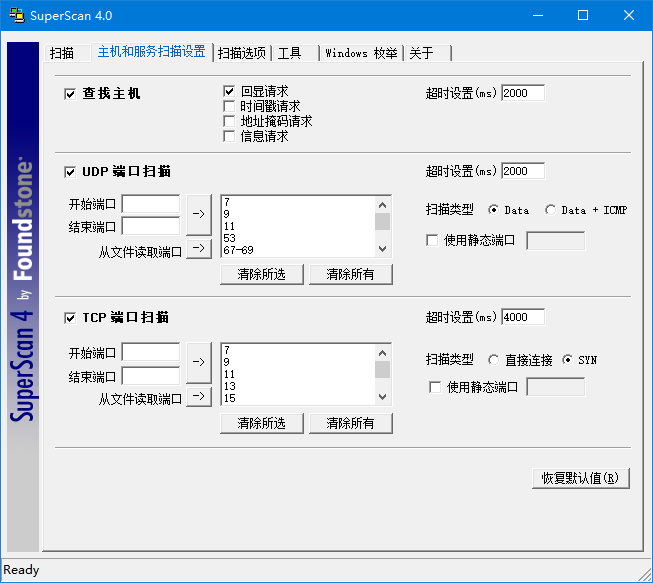Click TCP port list scroll-up arrow
The image size is (653, 583).
382,353
